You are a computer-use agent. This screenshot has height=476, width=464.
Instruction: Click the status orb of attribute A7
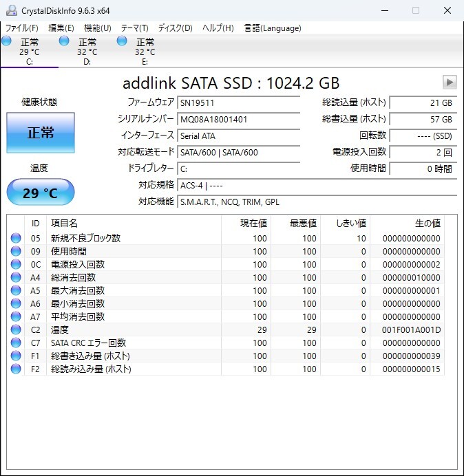(16, 316)
